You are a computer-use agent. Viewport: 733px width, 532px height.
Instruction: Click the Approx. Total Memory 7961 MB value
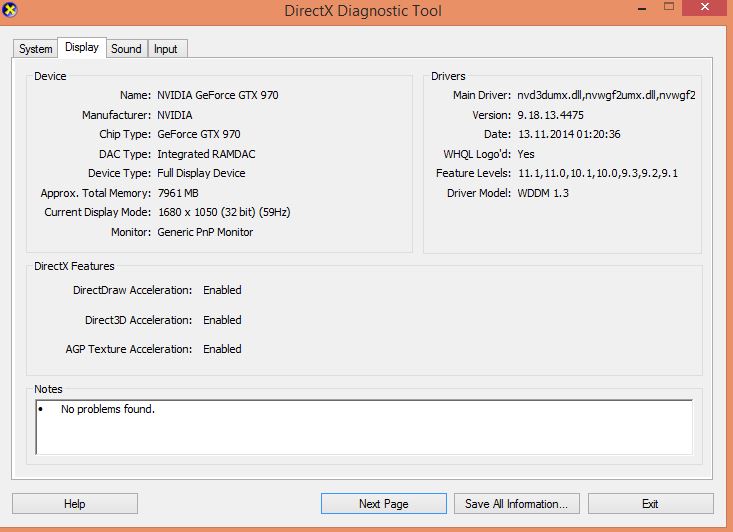click(x=178, y=193)
